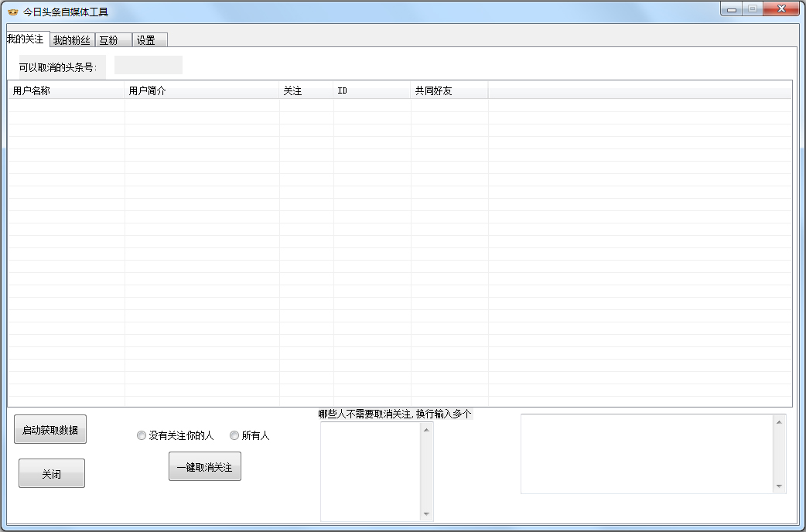This screenshot has width=806, height=532.
Task: Switch to the 我的粉丝 tab
Action: click(x=71, y=40)
